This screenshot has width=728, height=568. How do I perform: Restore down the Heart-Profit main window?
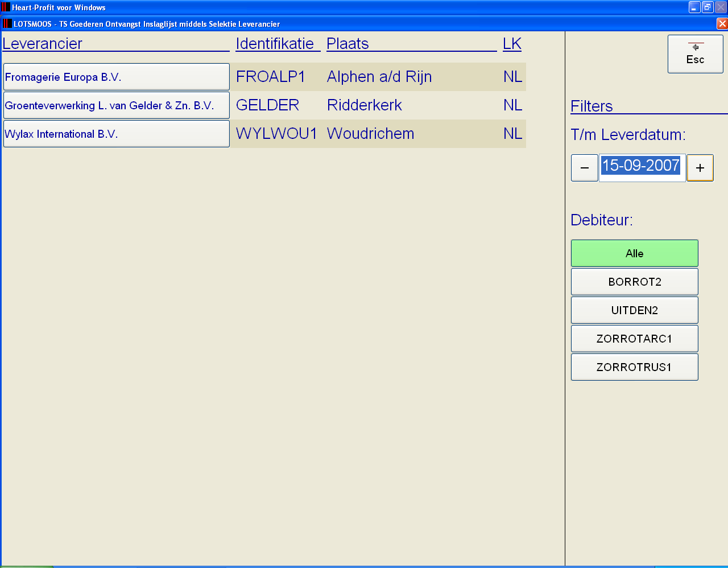pyautogui.click(x=708, y=7)
